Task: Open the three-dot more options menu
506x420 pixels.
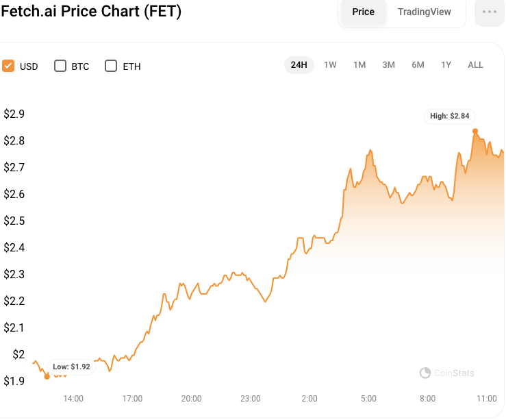Action: (x=489, y=12)
